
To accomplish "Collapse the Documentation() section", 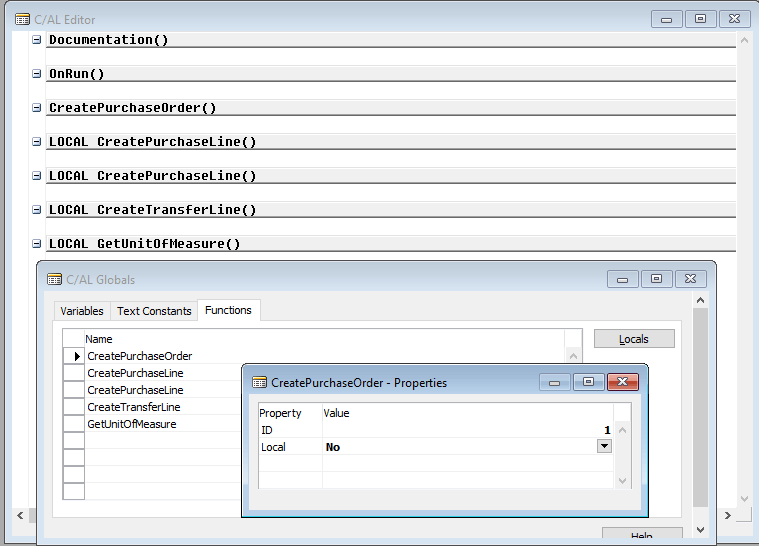I will coord(37,40).
